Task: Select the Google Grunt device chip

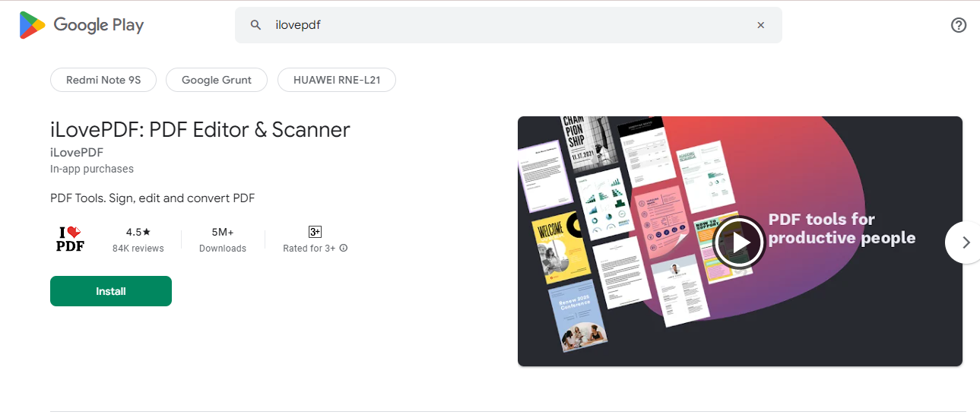Action: [217, 80]
